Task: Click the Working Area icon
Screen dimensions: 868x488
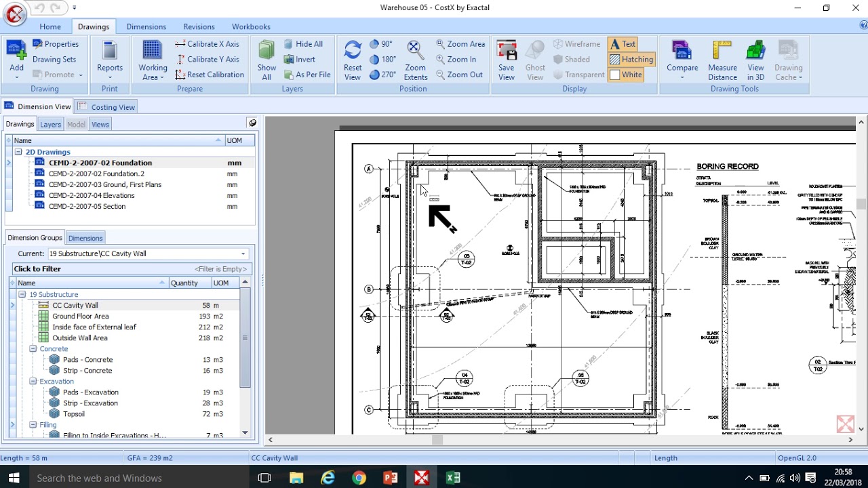Action: [153, 52]
